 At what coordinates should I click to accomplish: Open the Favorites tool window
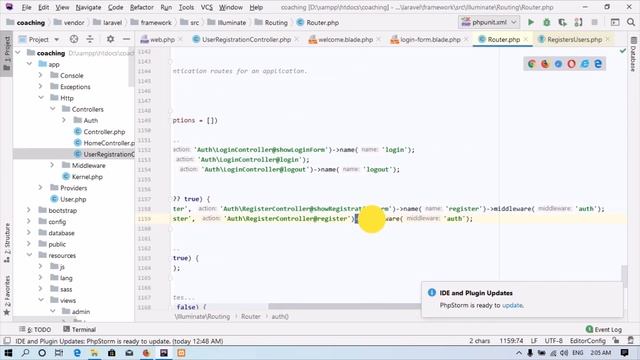coord(7,295)
